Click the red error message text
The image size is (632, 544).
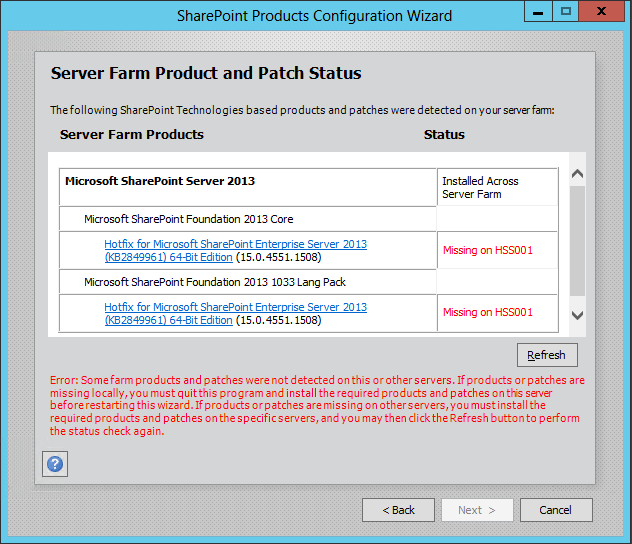(x=317, y=405)
